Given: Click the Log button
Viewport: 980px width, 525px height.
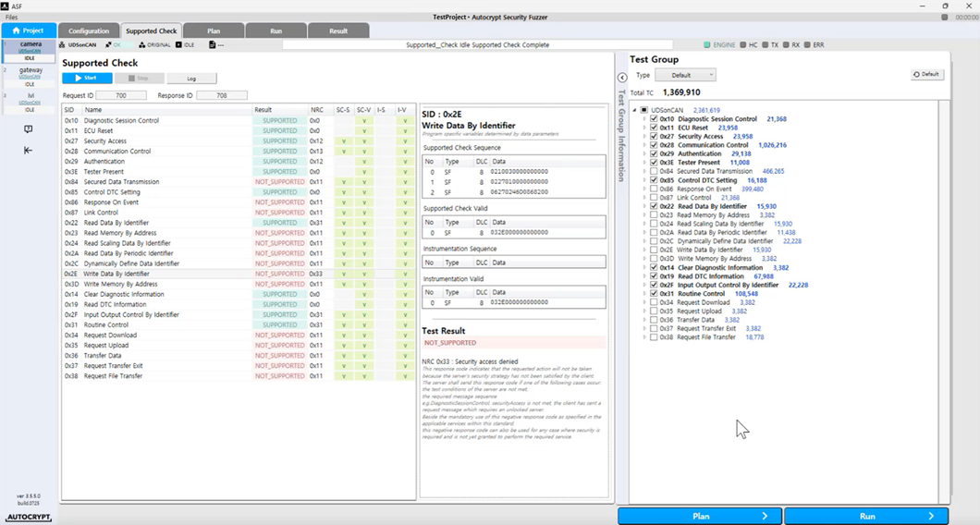Looking at the screenshot, I should (192, 79).
